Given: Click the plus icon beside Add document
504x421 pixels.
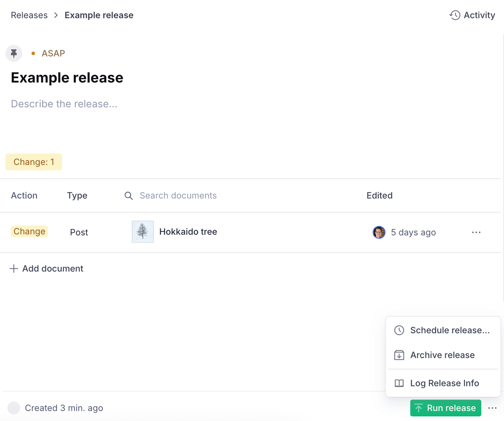Looking at the screenshot, I should click(14, 269).
